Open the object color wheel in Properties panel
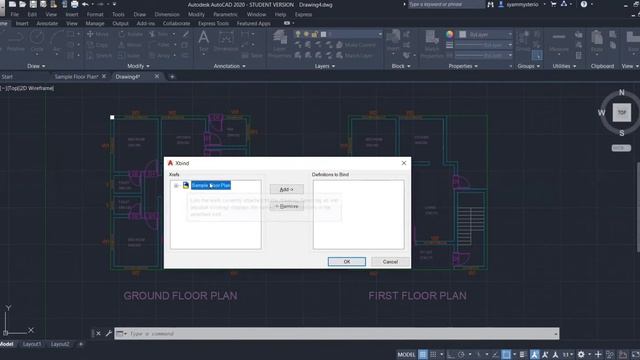 click(449, 35)
